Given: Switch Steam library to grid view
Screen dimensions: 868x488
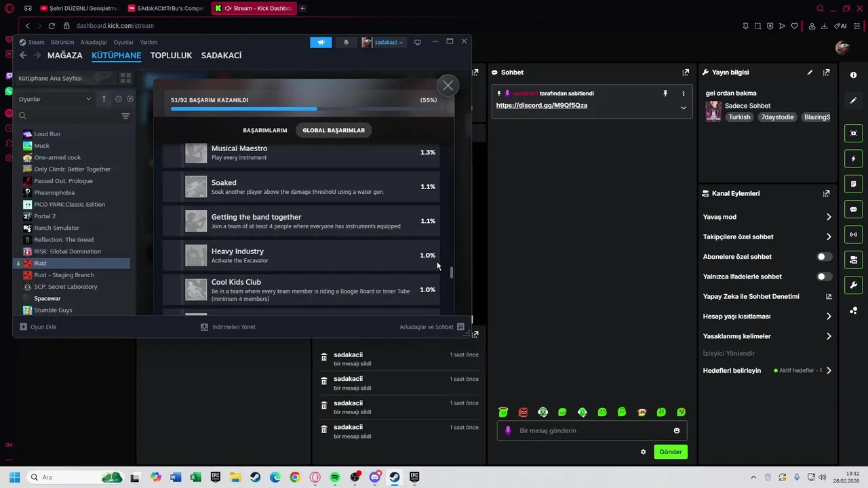Looking at the screenshot, I should [x=125, y=79].
